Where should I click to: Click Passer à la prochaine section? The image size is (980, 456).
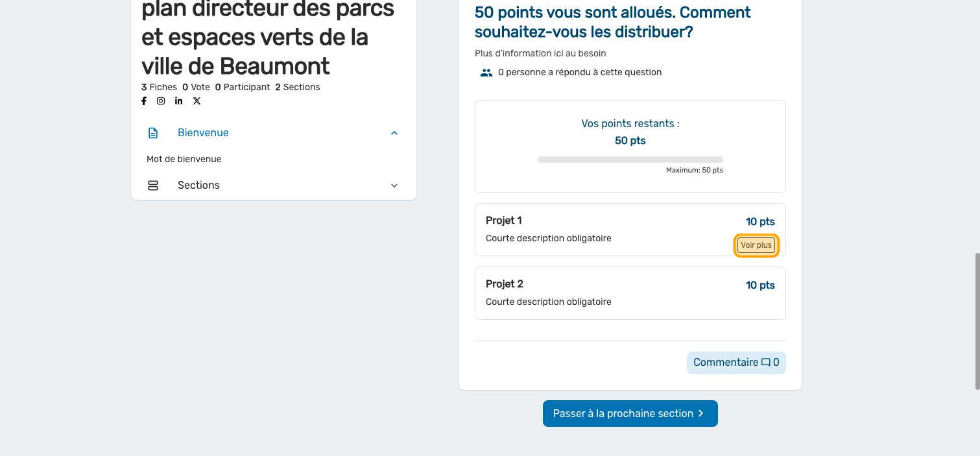click(630, 414)
